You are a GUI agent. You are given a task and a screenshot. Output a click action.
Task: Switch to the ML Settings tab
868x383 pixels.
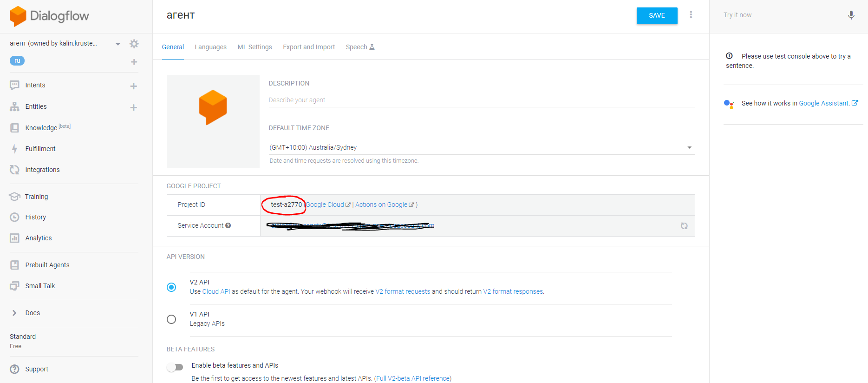(x=255, y=47)
